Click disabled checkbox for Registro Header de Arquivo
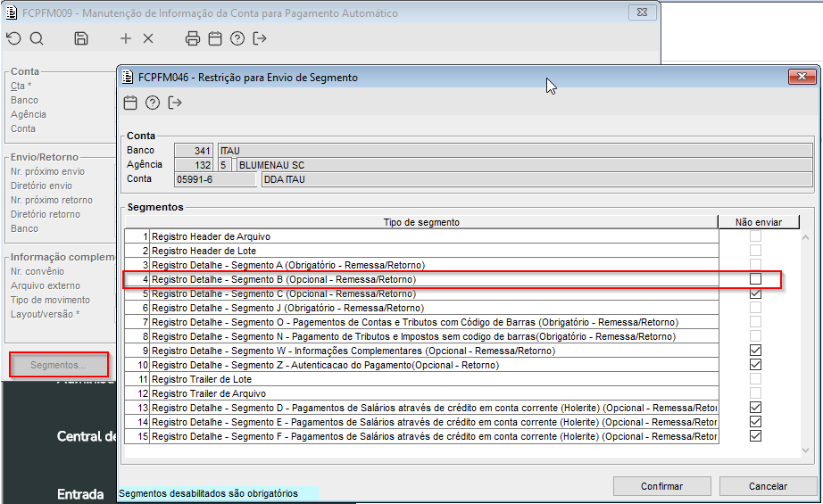The image size is (823, 504). (755, 236)
